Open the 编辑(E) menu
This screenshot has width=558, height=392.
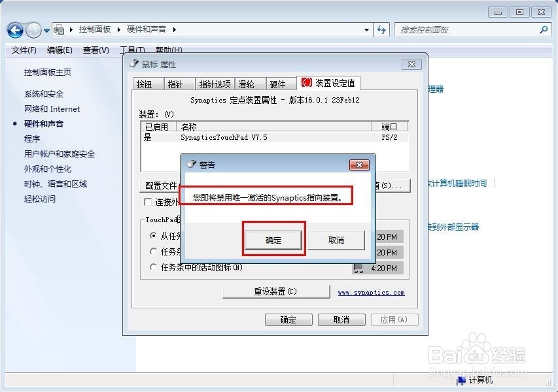pyautogui.click(x=60, y=50)
